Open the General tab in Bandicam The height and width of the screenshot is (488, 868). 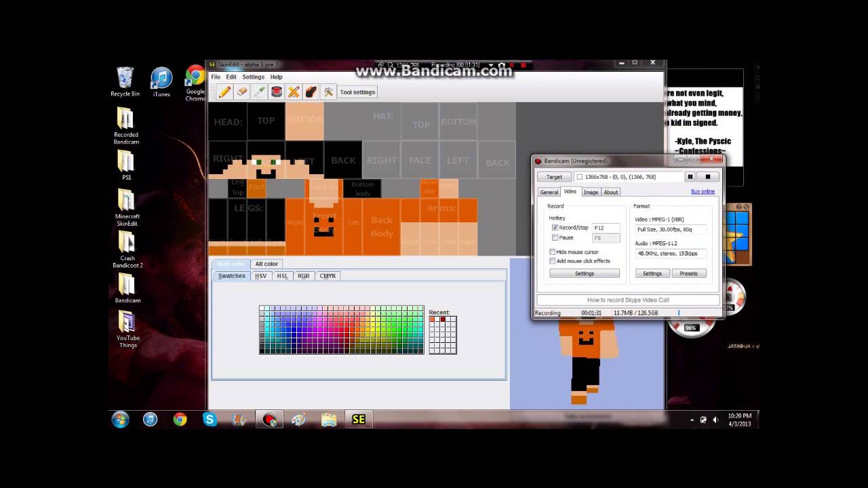coord(549,192)
